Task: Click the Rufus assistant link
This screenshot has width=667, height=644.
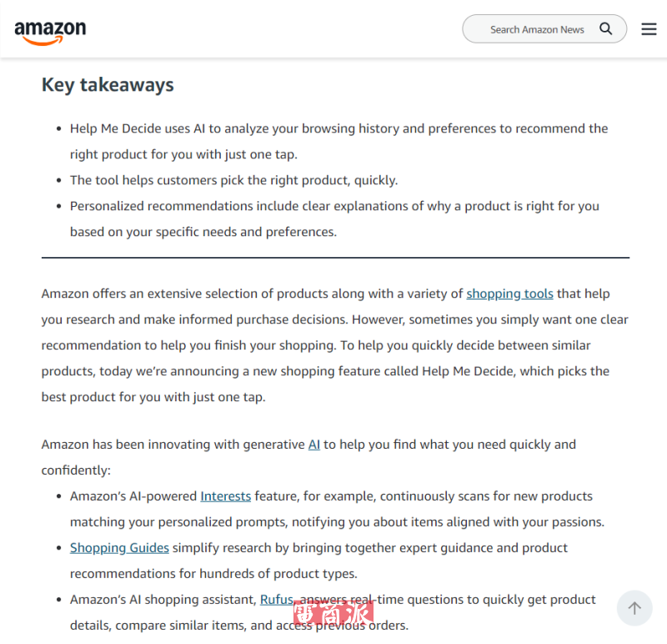Action: (276, 600)
